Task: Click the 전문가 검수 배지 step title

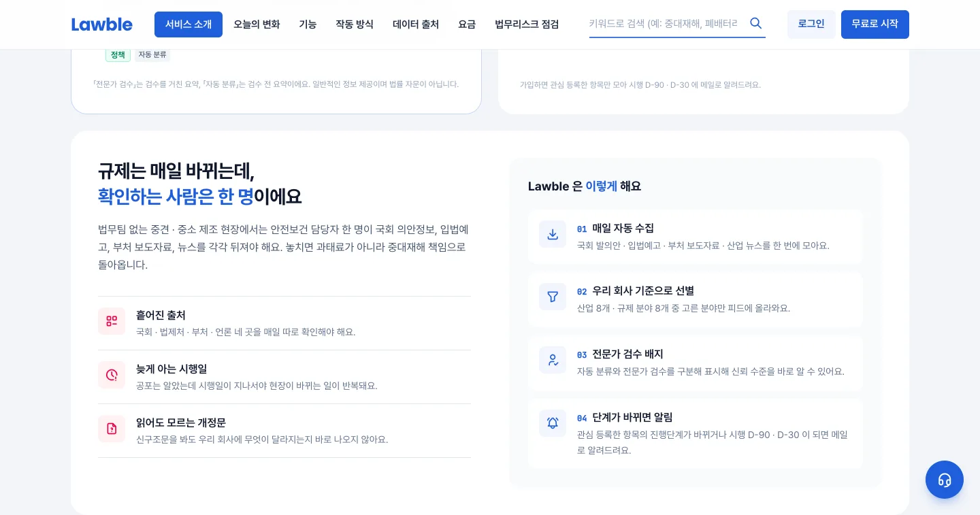Action: tap(627, 354)
